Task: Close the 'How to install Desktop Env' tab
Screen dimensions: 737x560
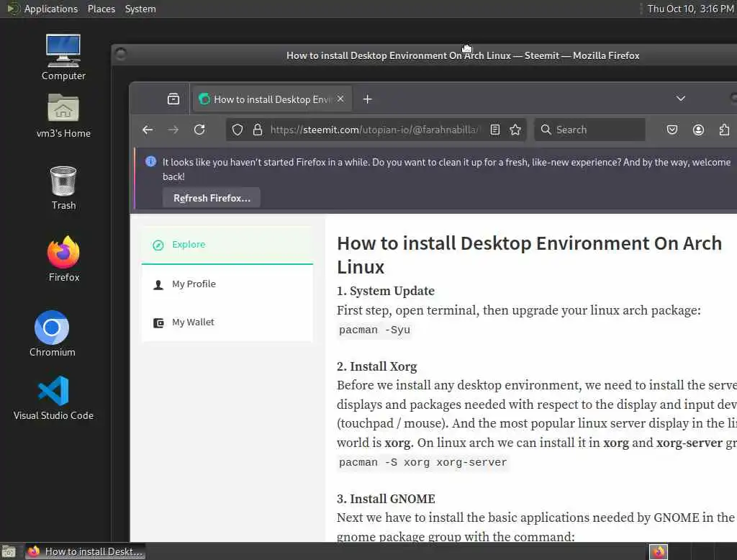Action: 340,99
